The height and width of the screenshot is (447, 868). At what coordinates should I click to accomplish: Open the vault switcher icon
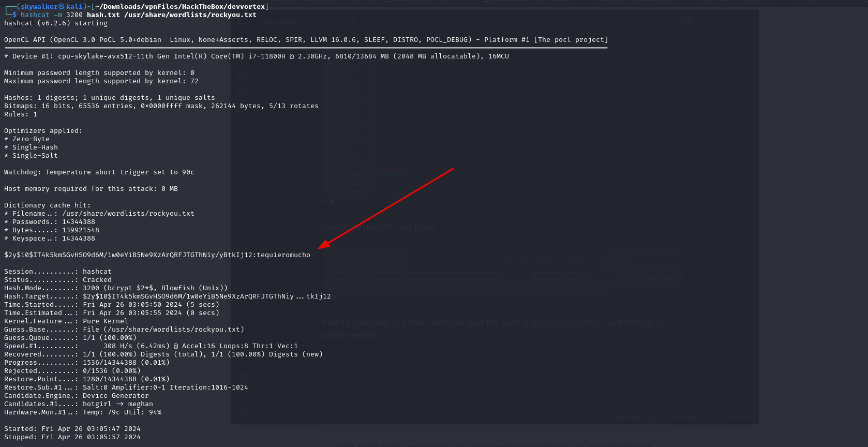tap(242, 378)
